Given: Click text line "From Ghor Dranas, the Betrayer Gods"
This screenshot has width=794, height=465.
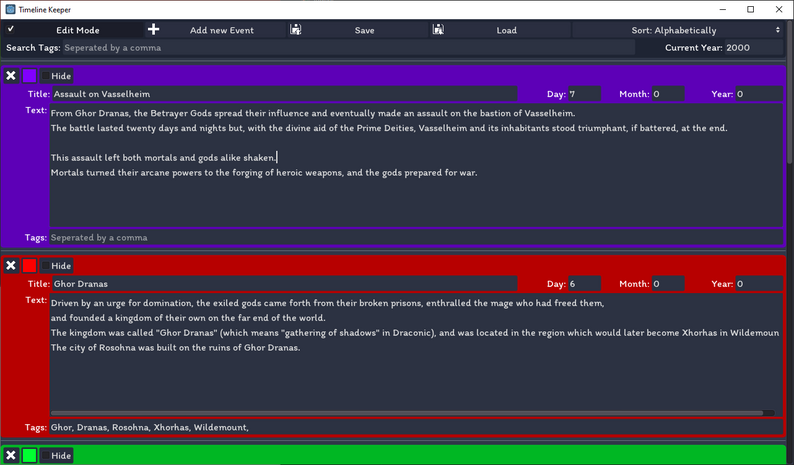Looking at the screenshot, I should pos(313,113).
